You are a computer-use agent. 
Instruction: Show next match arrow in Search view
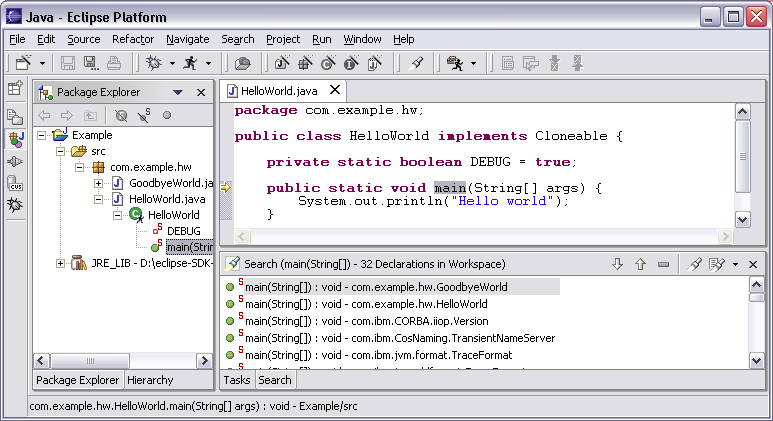(617, 264)
